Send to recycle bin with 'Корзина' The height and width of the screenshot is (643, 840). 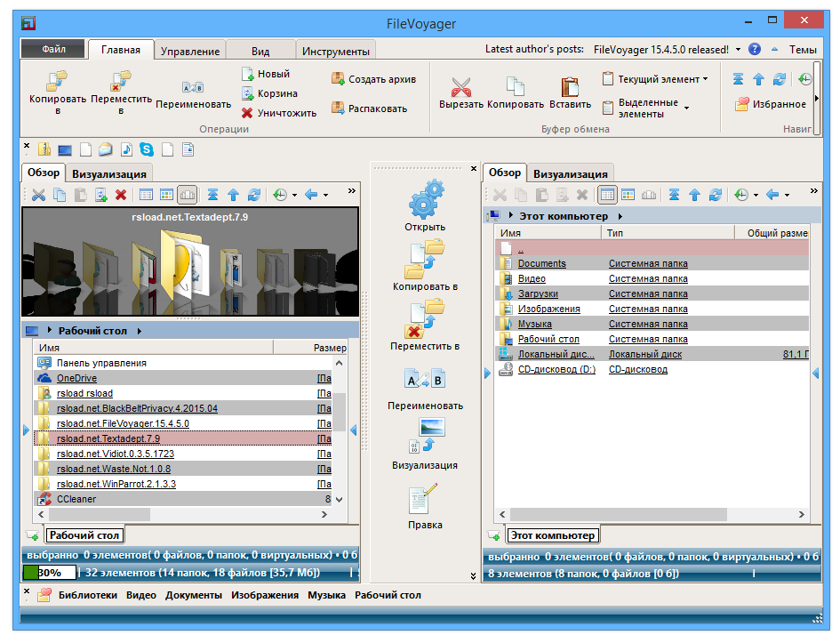(x=269, y=93)
